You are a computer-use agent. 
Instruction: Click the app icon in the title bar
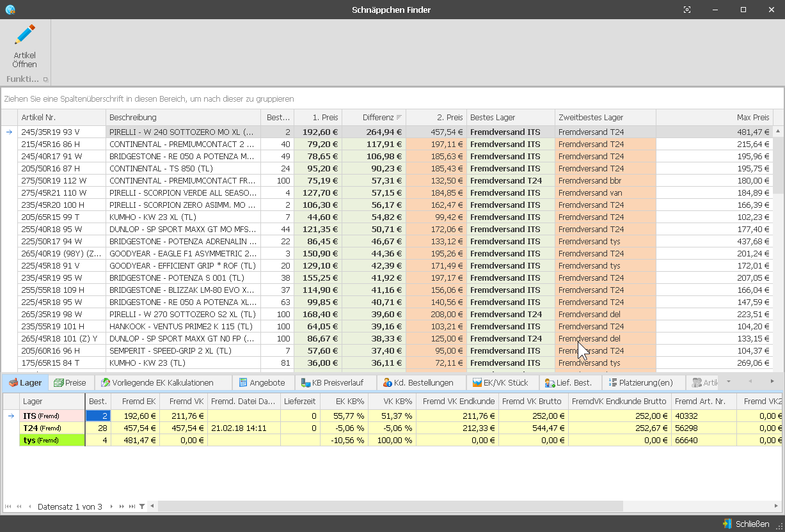pos(10,10)
